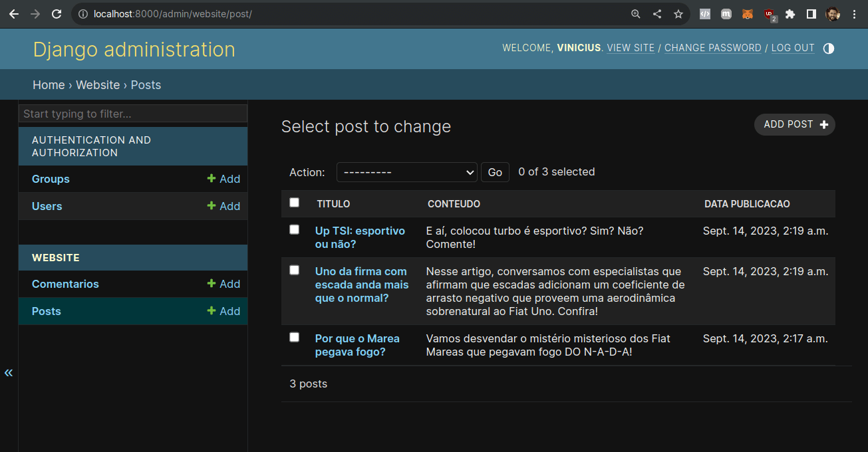Click the Add Post button

tap(794, 124)
